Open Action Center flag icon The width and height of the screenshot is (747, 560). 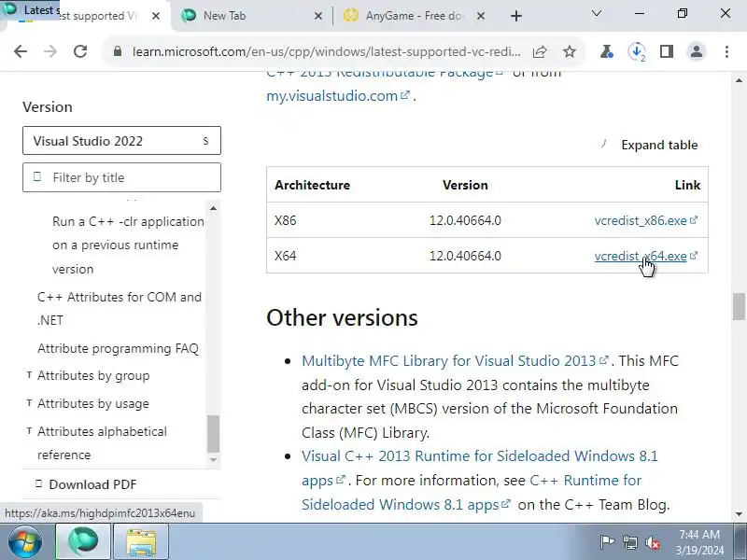point(607,542)
